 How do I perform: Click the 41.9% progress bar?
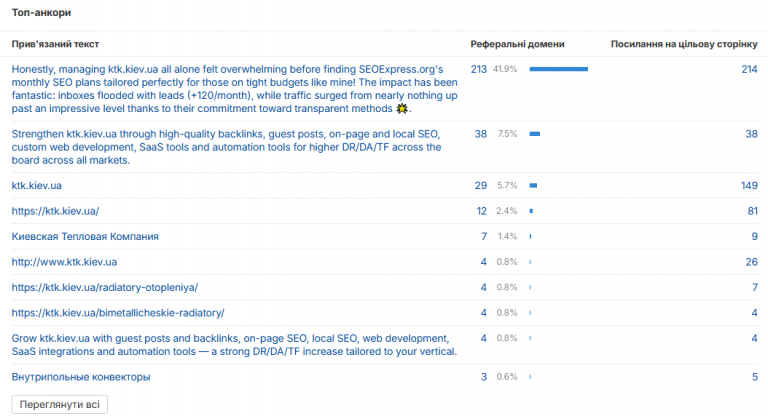(x=558, y=69)
